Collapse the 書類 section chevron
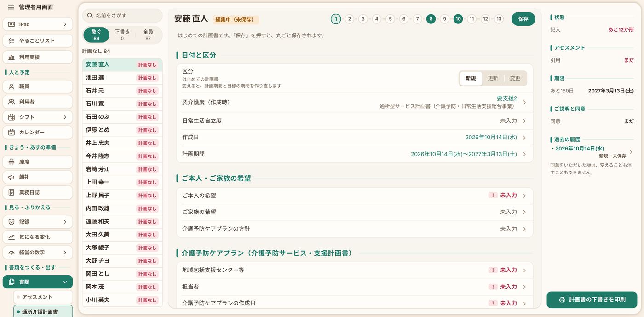This screenshot has width=644, height=317. 65,282
